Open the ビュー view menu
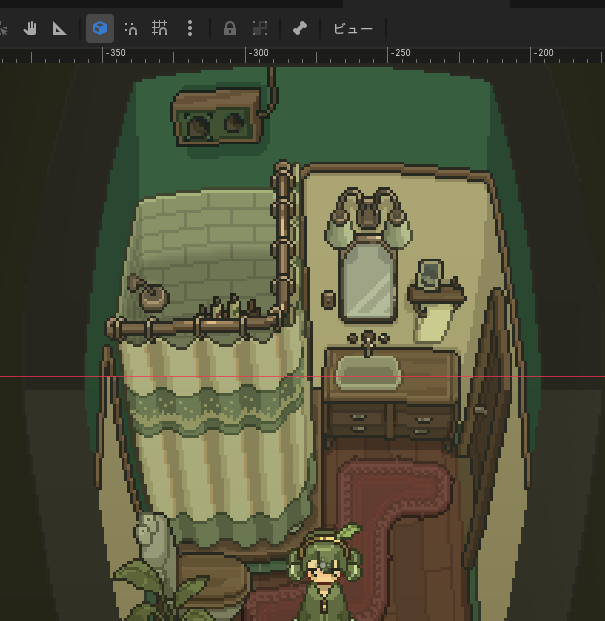The image size is (605, 621). pos(353,29)
